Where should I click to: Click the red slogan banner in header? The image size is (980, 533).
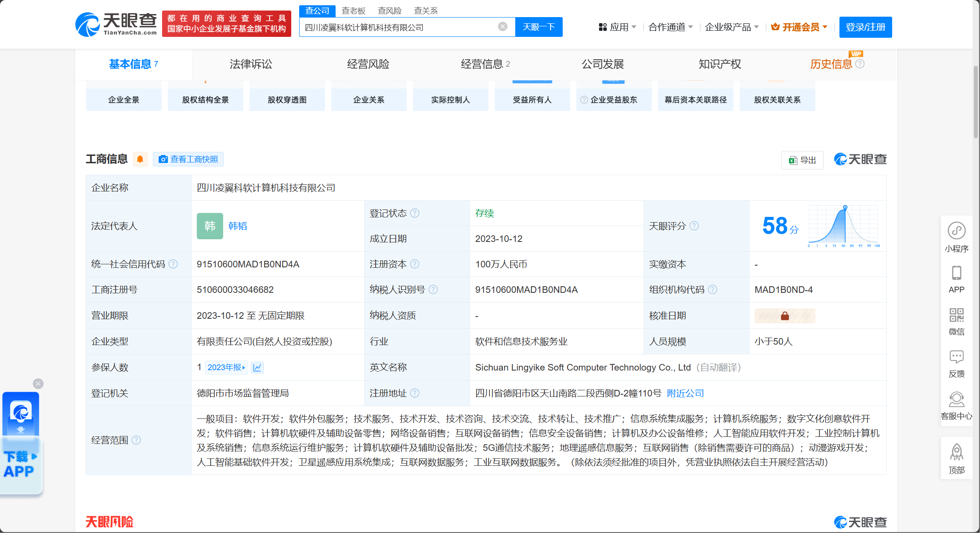pyautogui.click(x=227, y=24)
